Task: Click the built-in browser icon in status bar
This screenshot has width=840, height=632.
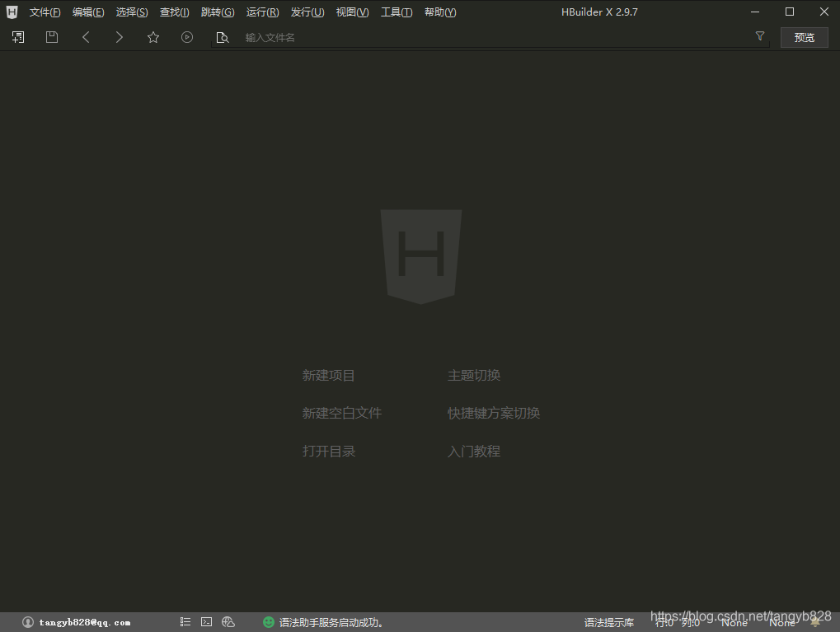Action: (228, 622)
